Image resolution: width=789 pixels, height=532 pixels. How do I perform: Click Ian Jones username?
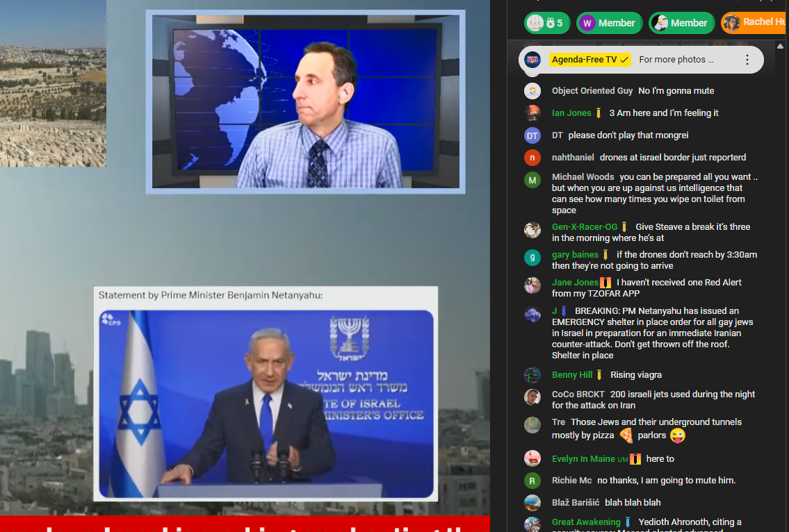[x=571, y=113]
